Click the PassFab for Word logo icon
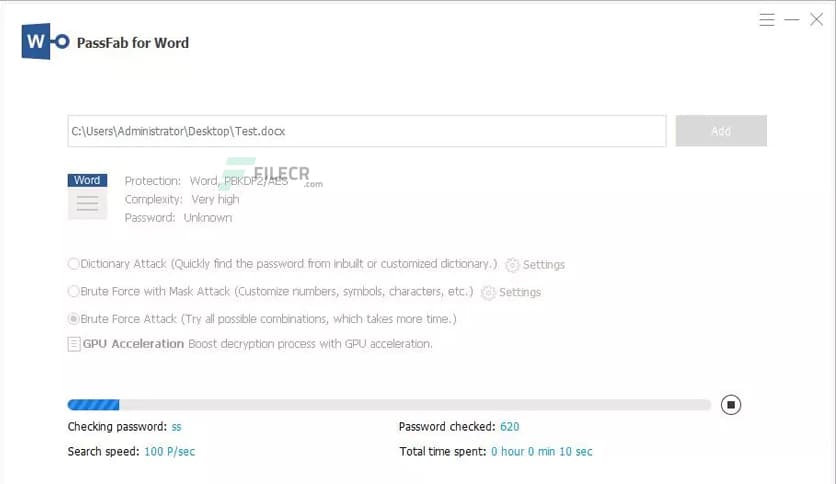The width and height of the screenshot is (836, 484). click(x=46, y=42)
